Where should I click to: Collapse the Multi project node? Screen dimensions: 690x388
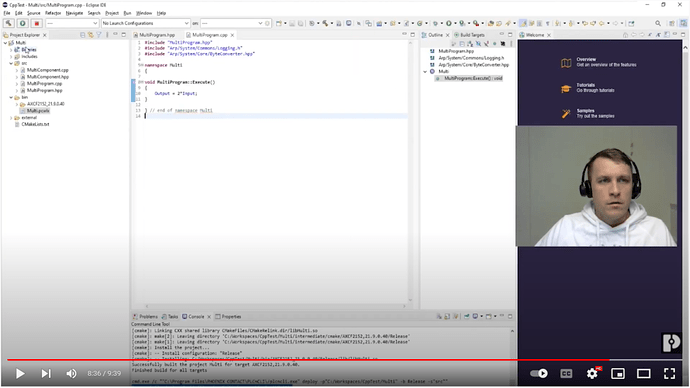pyautogui.click(x=5, y=43)
